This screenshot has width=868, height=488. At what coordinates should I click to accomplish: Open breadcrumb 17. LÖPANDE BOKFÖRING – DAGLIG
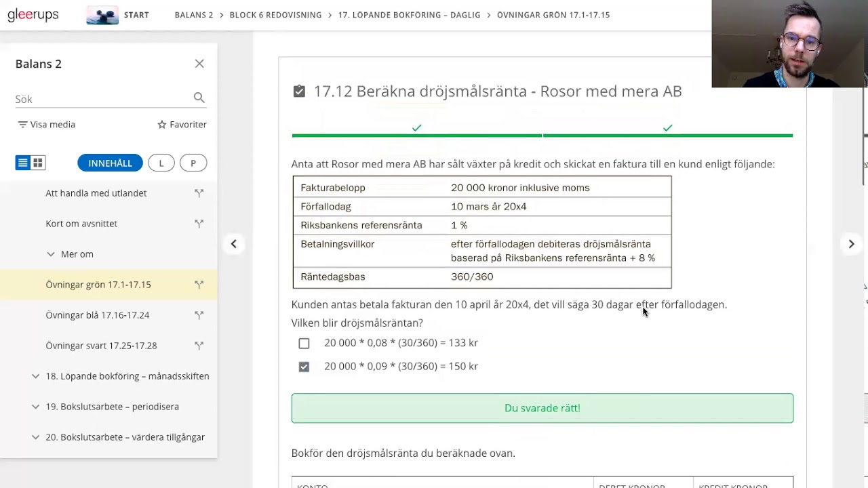pyautogui.click(x=409, y=15)
